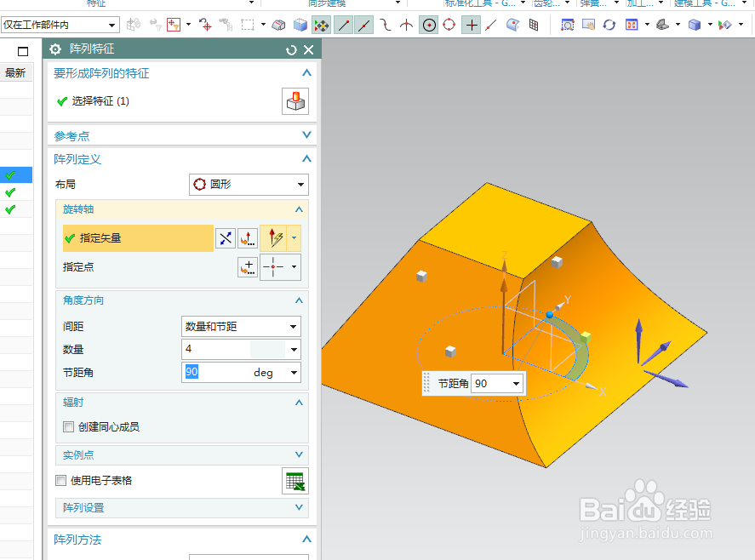The image size is (755, 560).
Task: Click the feature selection icon next to 选择特征 (1)
Action: pyautogui.click(x=295, y=103)
